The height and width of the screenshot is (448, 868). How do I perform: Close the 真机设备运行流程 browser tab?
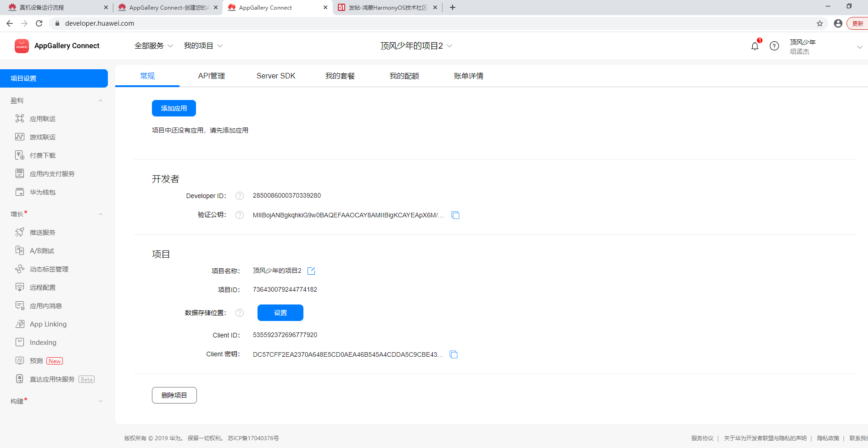point(106,7)
